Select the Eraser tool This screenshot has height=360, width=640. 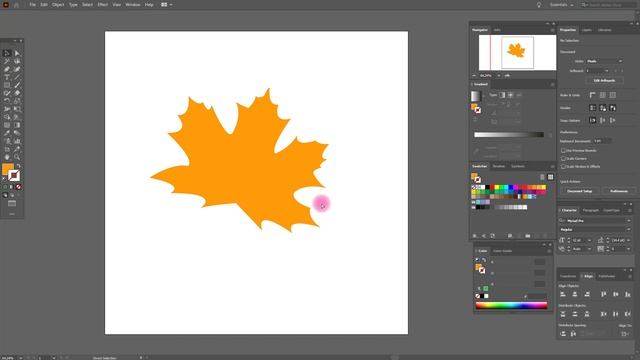coord(17,93)
